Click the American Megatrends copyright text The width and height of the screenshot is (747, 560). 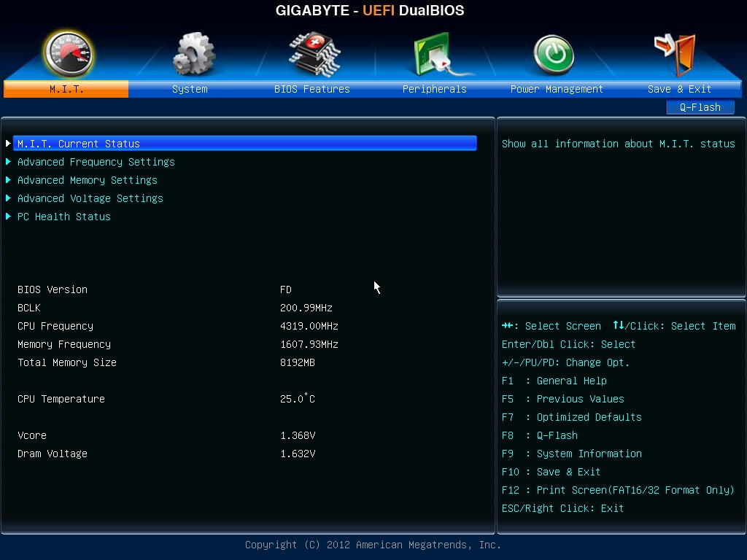click(373, 545)
